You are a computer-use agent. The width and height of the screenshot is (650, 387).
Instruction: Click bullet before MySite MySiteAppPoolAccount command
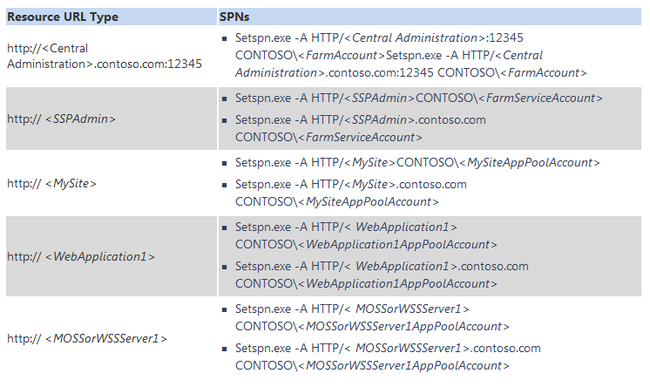click(224, 163)
